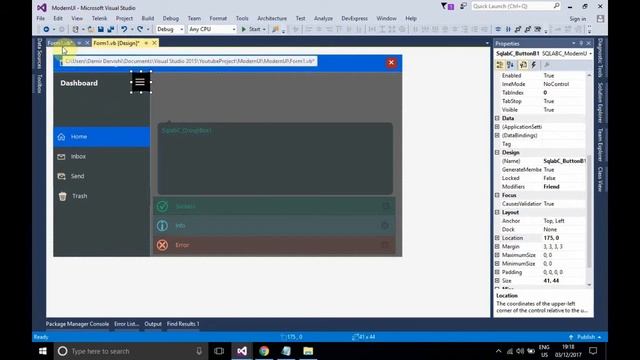Open the Package Manager Console tab
Image resolution: width=640 pixels, height=360 pixels.
coord(78,324)
